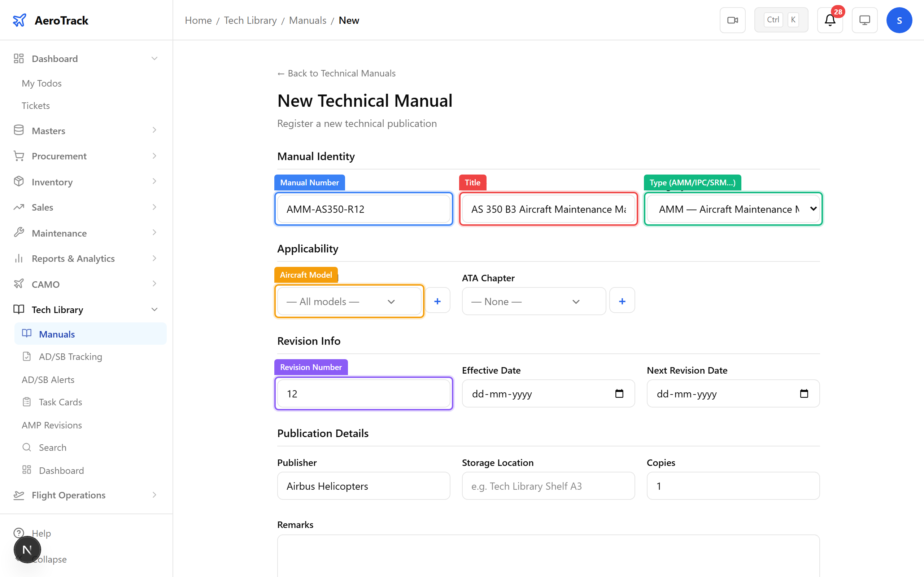Select the Maintenance wrench icon in sidebar
The image size is (924, 577).
pos(19,233)
